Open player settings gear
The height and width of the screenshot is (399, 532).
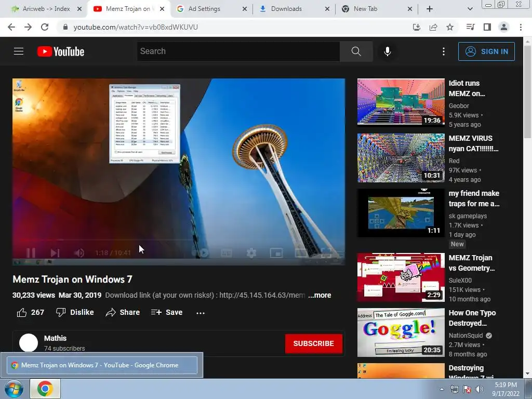point(251,253)
